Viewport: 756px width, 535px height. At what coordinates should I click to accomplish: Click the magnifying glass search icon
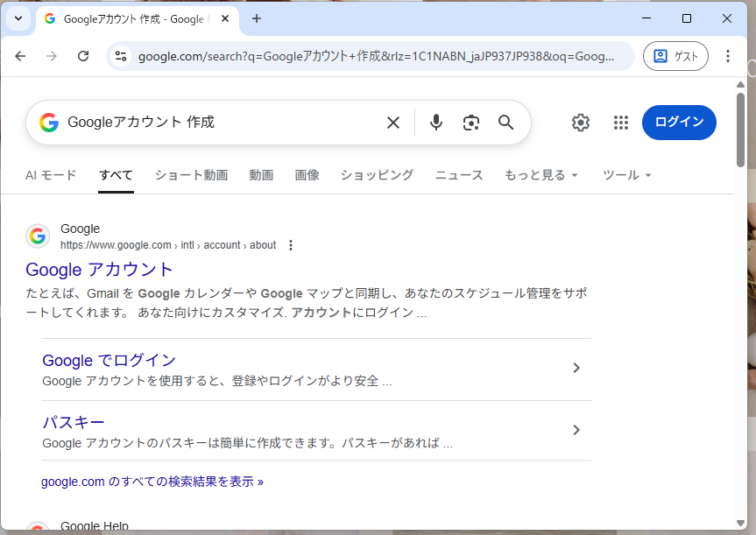point(505,123)
